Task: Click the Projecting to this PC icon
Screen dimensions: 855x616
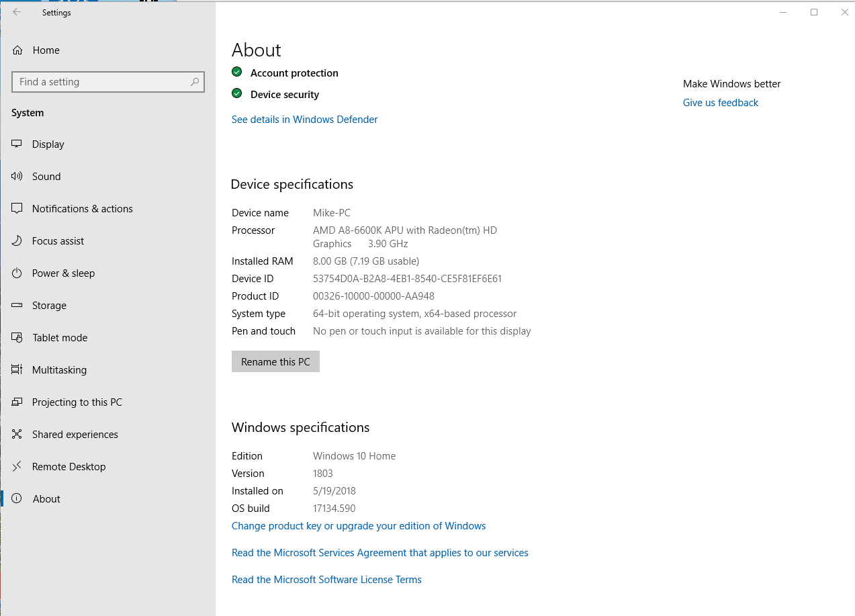Action: [17, 402]
